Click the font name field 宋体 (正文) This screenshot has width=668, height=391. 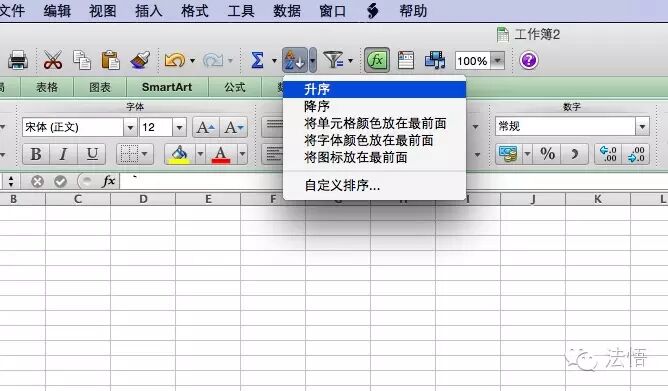tap(73, 127)
